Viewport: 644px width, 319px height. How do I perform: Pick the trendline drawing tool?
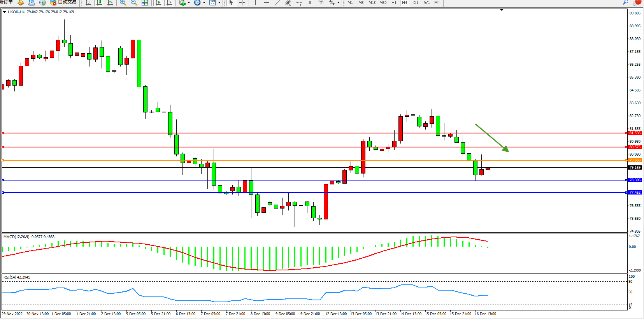[277, 3]
